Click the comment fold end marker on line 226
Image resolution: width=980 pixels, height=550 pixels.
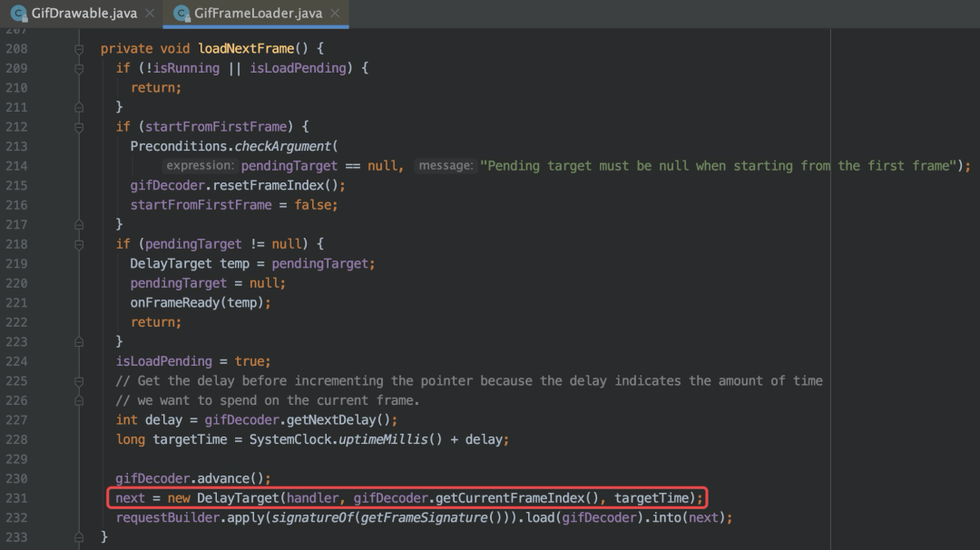[x=79, y=400]
